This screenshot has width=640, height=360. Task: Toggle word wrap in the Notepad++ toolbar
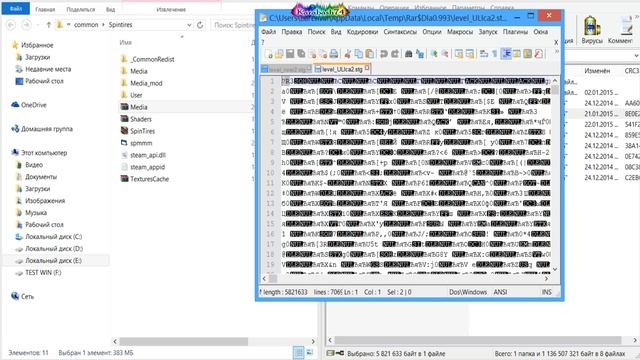pyautogui.click(x=484, y=54)
